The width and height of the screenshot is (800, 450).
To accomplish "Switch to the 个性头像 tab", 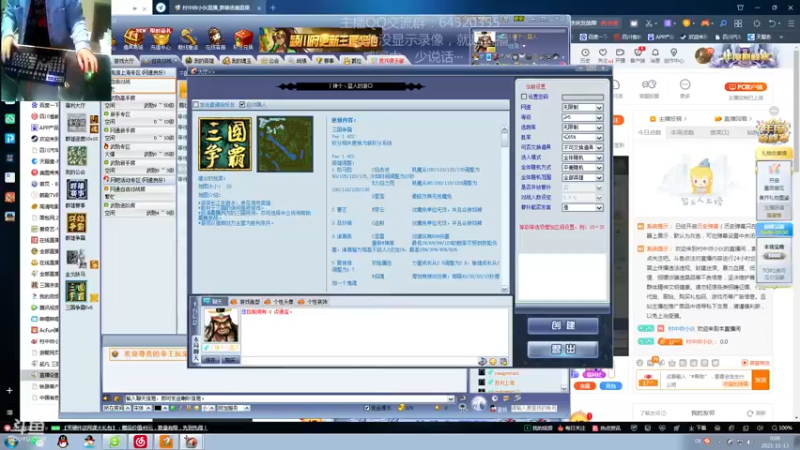I will click(279, 302).
